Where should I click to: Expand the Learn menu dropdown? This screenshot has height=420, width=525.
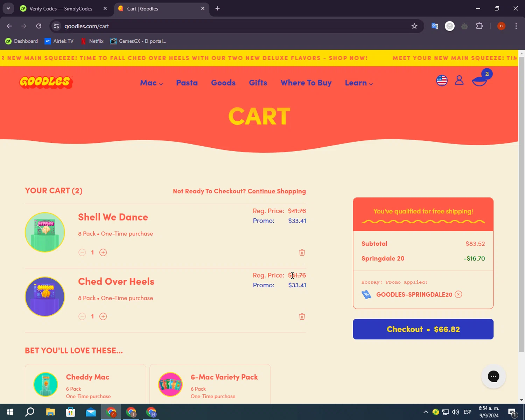point(359,83)
